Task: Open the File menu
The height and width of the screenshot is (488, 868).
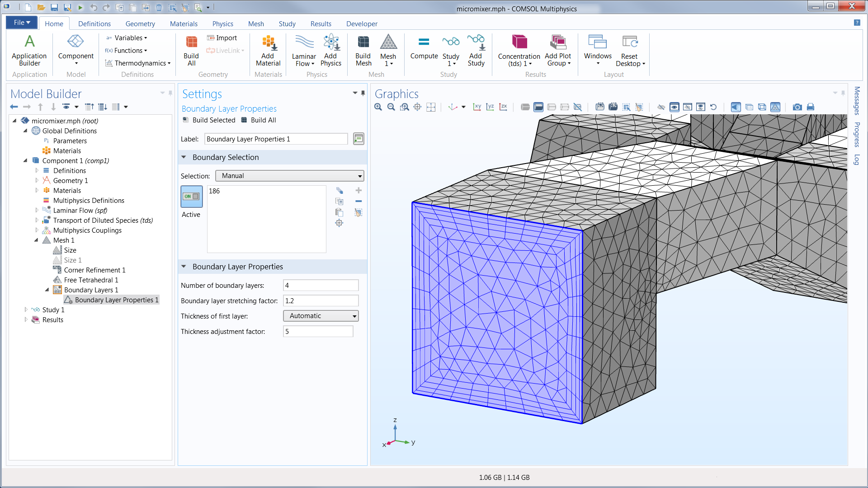Action: point(21,23)
